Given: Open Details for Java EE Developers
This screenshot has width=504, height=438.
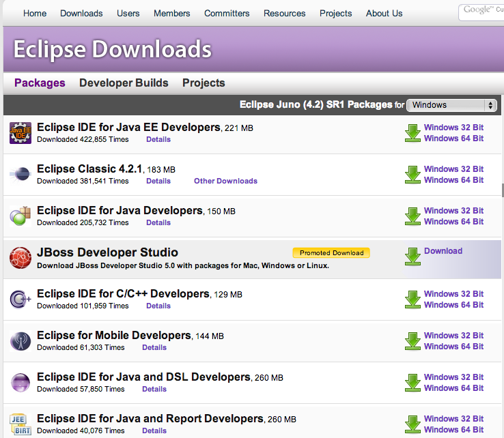Looking at the screenshot, I should coord(158,139).
